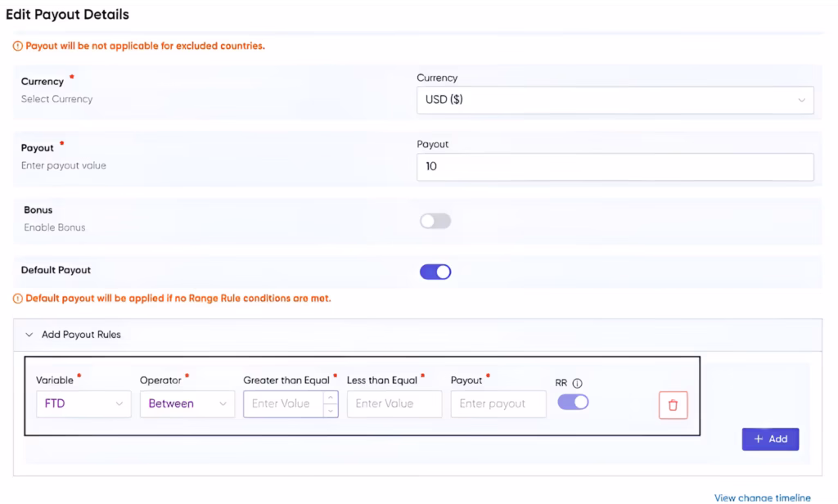Click the 'RR' label text
838x504 pixels.
(561, 383)
